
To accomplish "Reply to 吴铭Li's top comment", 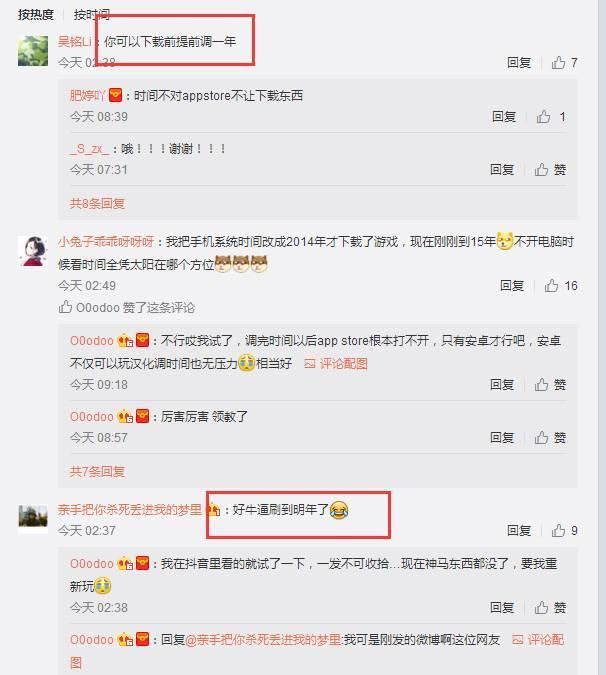I will click(x=519, y=63).
